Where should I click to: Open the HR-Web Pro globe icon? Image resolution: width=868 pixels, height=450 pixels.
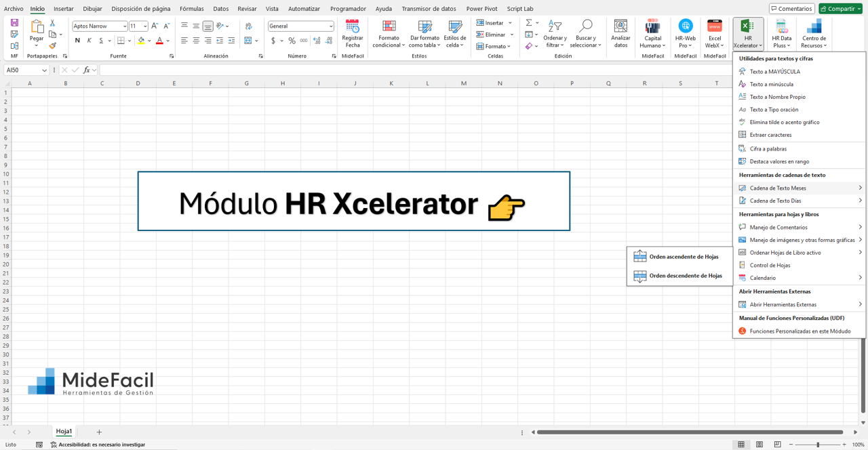click(x=686, y=26)
